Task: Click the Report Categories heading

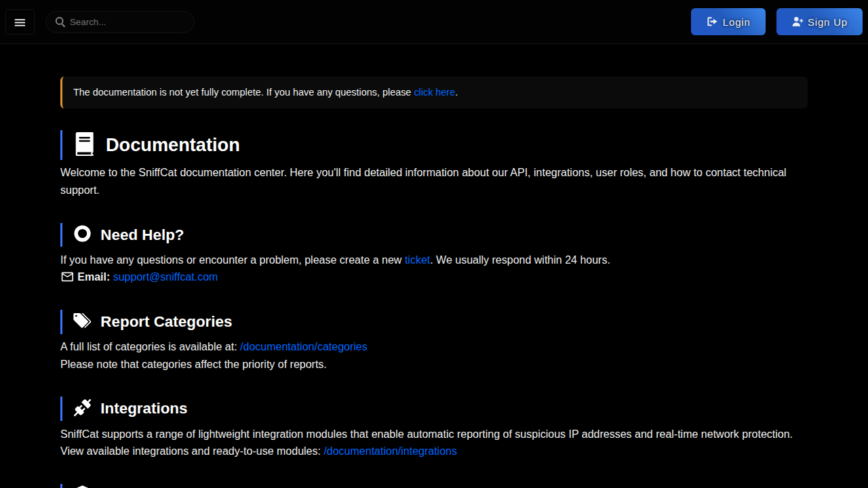Action: coord(166,321)
